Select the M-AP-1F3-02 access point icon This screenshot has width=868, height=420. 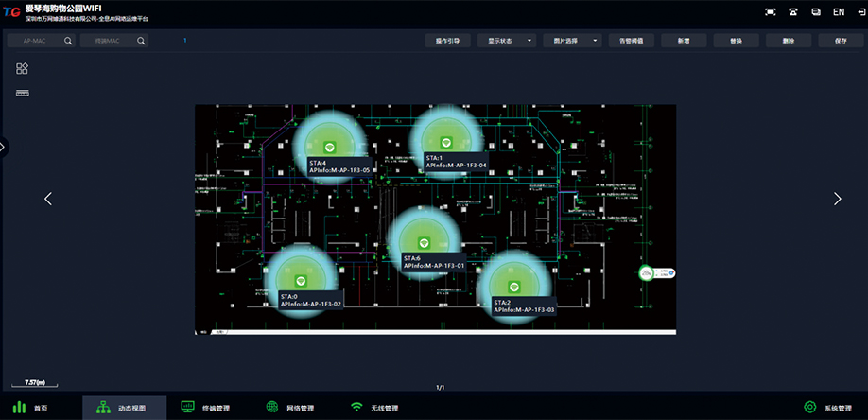(299, 281)
